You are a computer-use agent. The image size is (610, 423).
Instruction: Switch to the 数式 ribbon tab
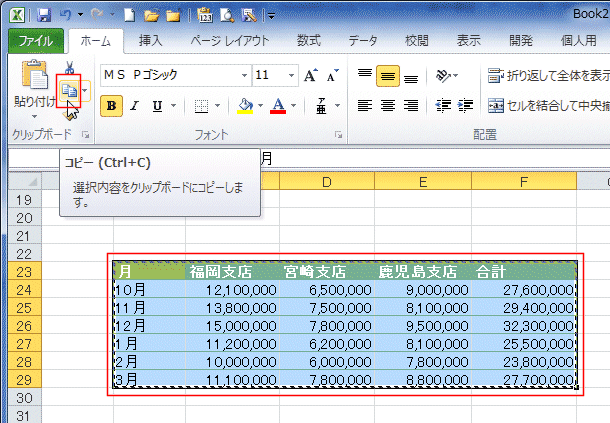[309, 41]
